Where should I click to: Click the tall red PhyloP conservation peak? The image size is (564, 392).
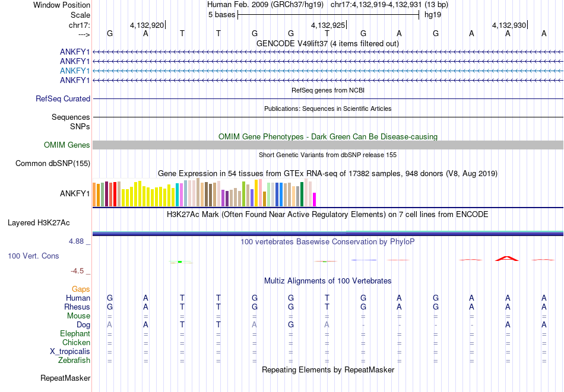507,259
